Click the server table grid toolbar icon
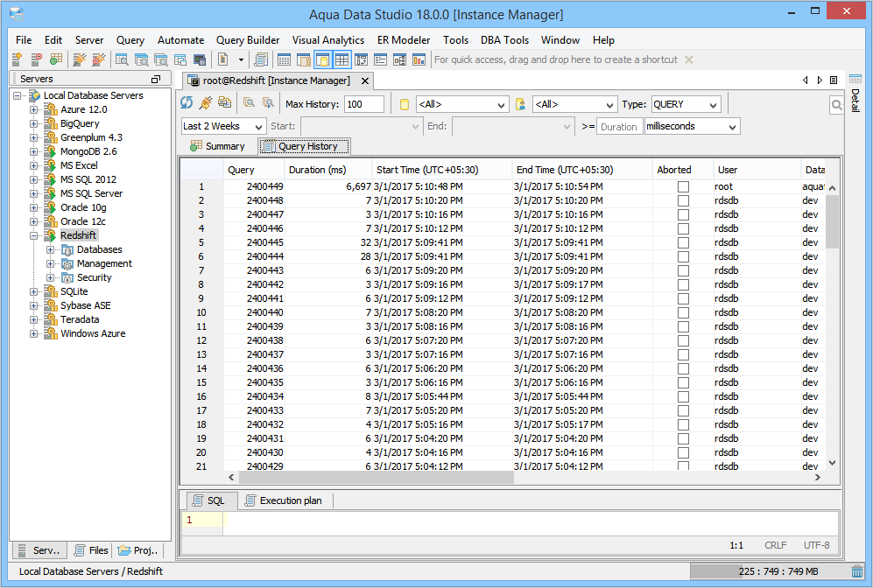Image resolution: width=873 pixels, height=588 pixels. 56,59
